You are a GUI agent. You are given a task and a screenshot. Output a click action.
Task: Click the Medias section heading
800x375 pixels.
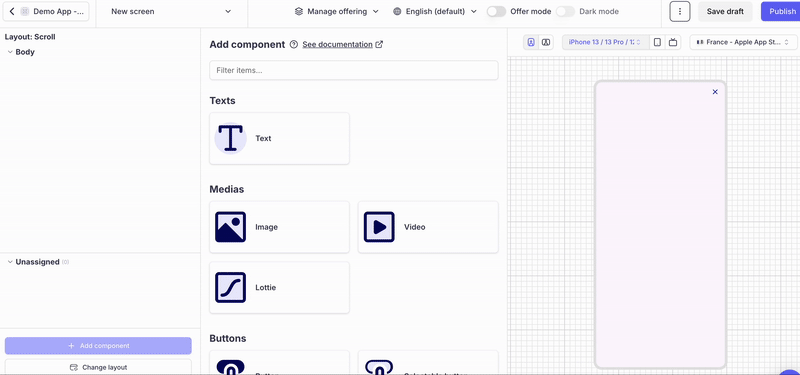coord(227,189)
